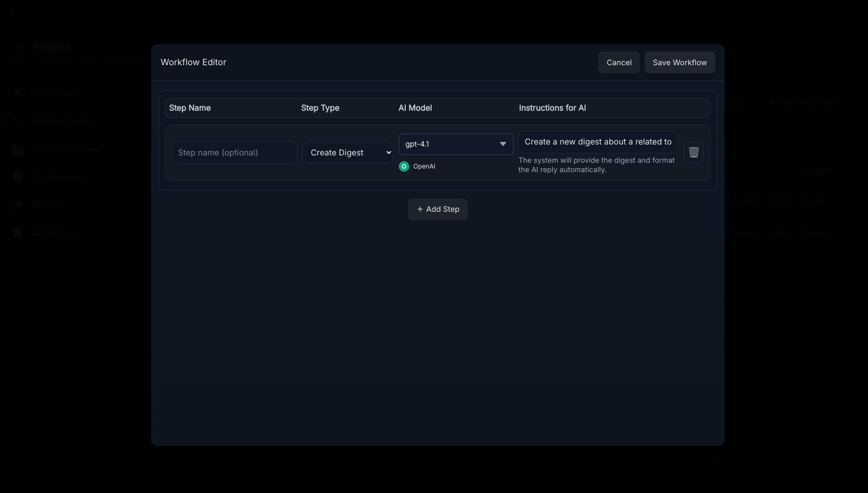The height and width of the screenshot is (493, 868).
Task: Click the green OpenAI provider logo
Action: pyautogui.click(x=404, y=166)
